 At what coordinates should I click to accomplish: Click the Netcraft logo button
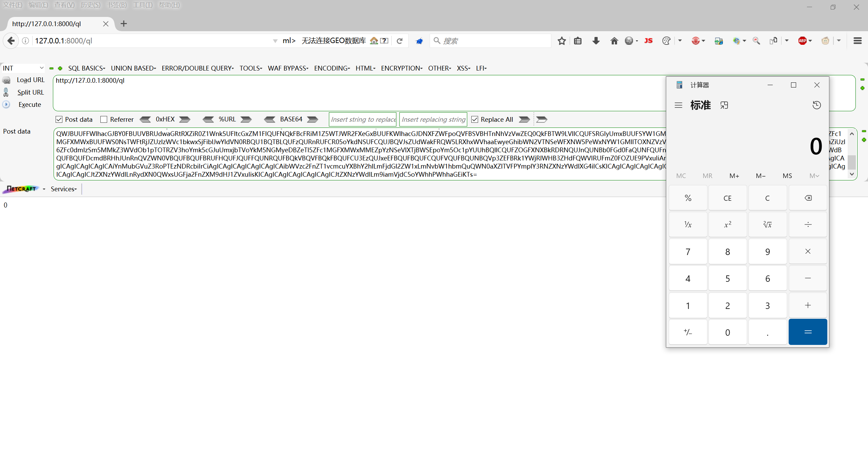(21, 189)
